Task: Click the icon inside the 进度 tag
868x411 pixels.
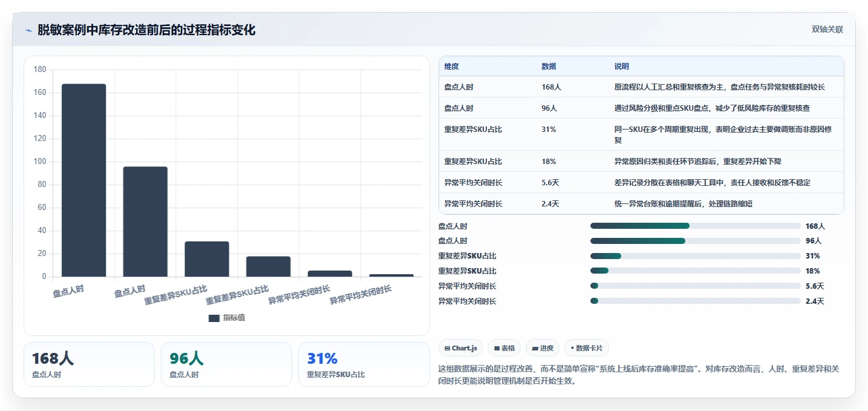Action: click(535, 349)
